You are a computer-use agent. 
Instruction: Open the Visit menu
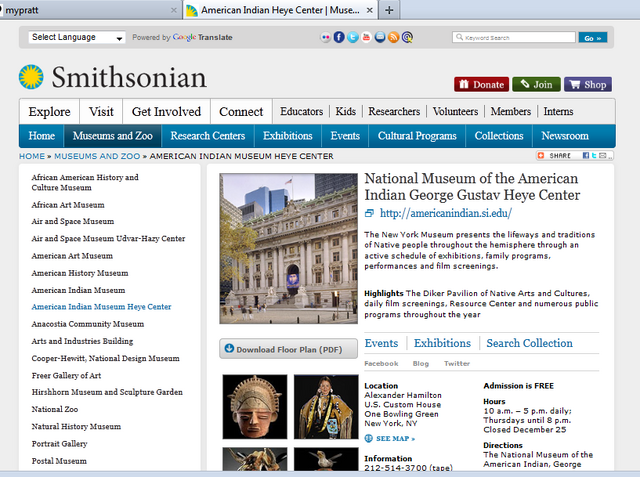coord(101,111)
